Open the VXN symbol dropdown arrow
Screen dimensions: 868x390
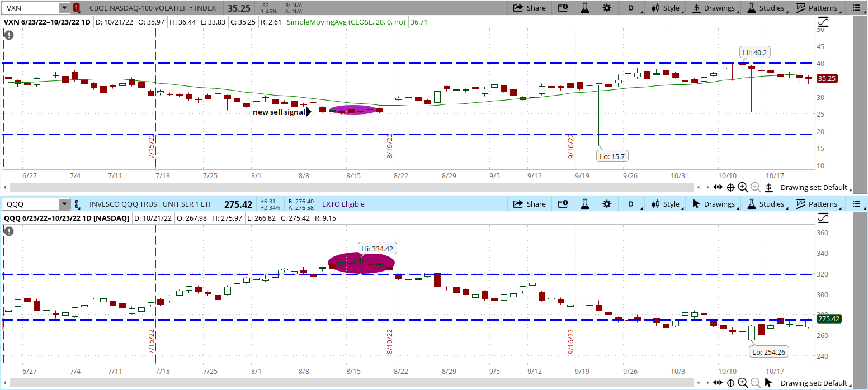tap(64, 8)
